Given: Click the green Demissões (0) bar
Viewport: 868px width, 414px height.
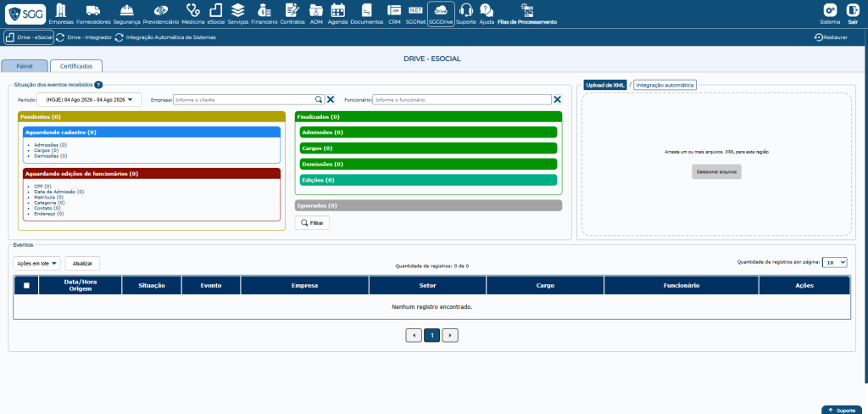Looking at the screenshot, I should (x=428, y=164).
